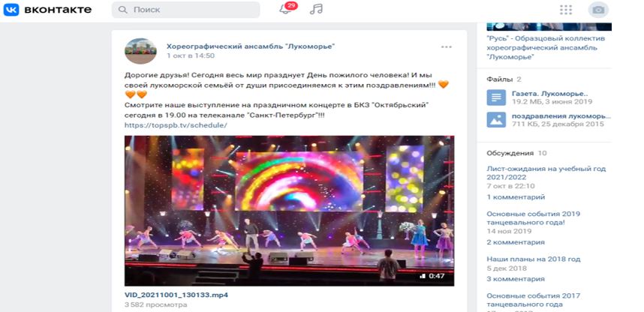Open the services grid icon

(565, 10)
